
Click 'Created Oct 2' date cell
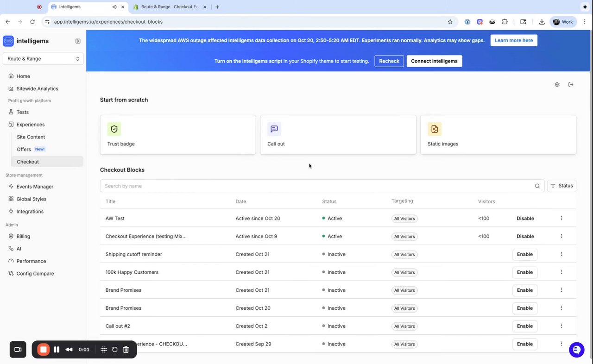[252, 326]
